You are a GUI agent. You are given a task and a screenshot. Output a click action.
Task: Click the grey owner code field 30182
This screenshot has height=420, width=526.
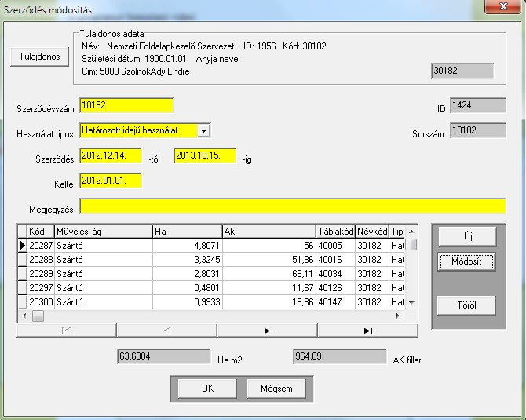[462, 71]
